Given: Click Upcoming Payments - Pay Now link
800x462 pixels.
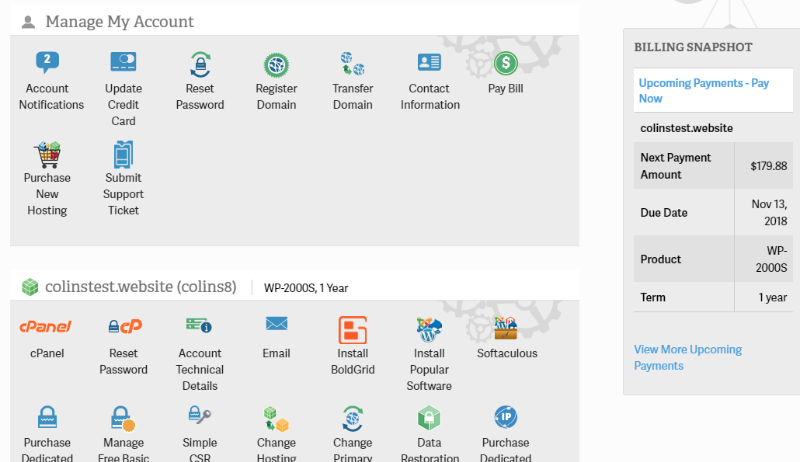Looking at the screenshot, I should point(704,91).
